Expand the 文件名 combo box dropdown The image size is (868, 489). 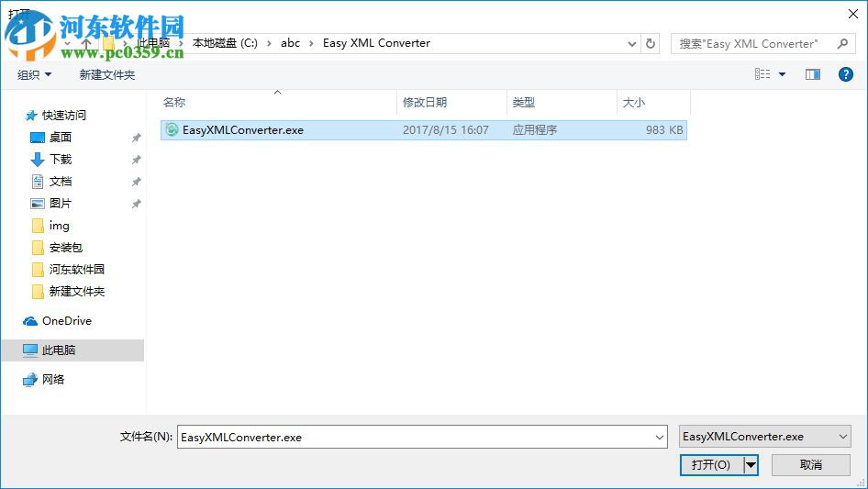[x=660, y=437]
